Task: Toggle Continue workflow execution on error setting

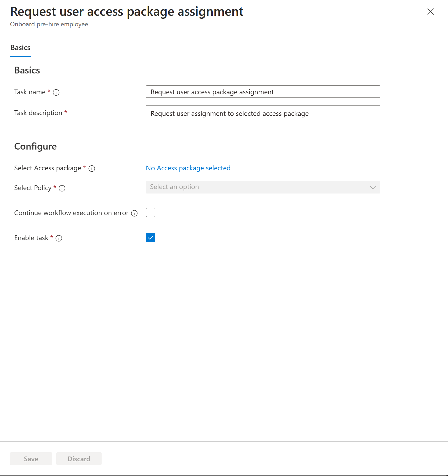Action: [150, 212]
